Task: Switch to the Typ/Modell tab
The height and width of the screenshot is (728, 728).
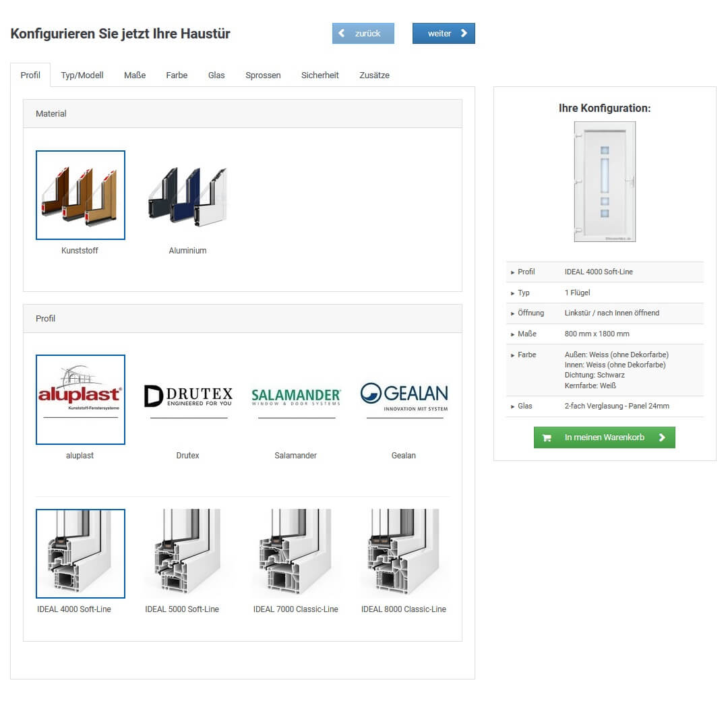Action: coord(82,75)
